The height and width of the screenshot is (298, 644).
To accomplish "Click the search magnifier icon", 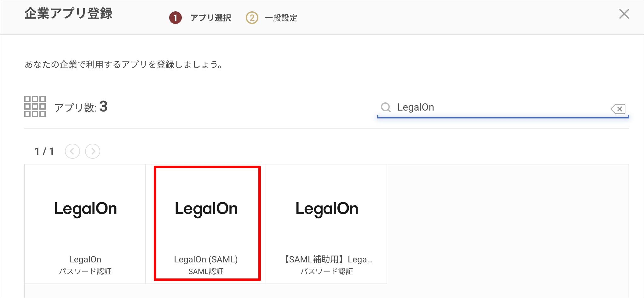I will coord(386,107).
